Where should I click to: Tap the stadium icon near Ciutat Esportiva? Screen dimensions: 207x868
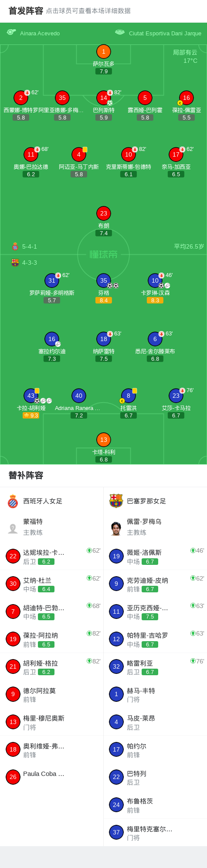[x=120, y=32]
